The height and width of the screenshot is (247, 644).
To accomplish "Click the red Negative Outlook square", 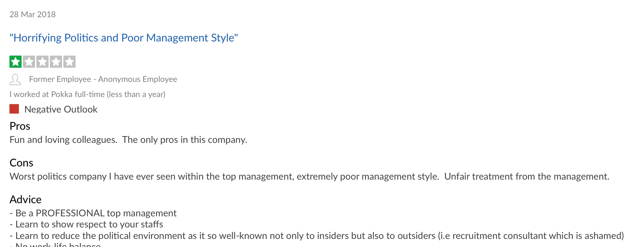I will click(x=14, y=109).
